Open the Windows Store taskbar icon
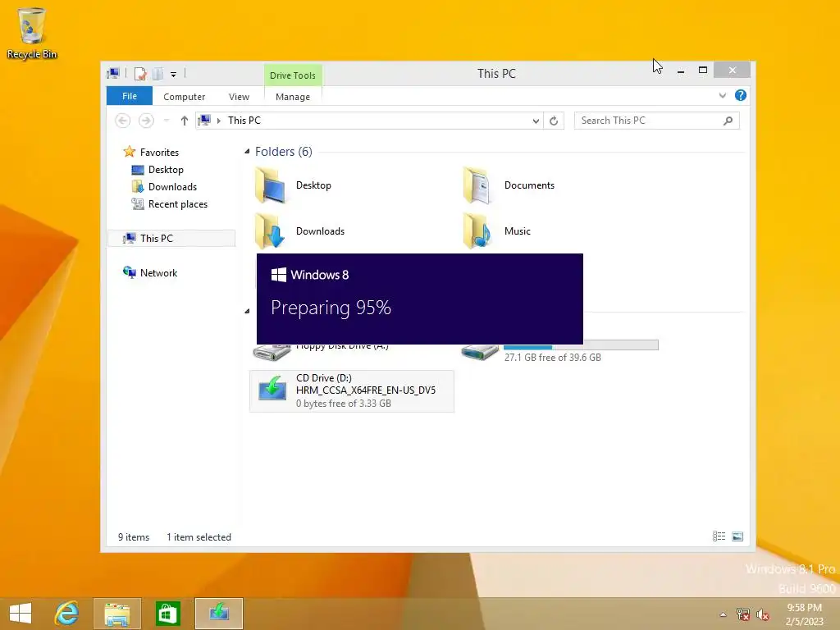The image size is (840, 630). [167, 614]
